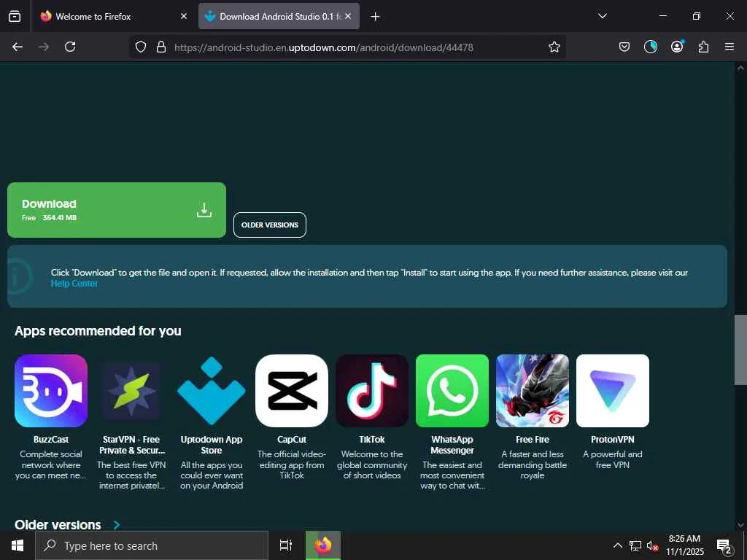Click the CapCut title text
Viewport: 747px width, 560px height.
[292, 440]
